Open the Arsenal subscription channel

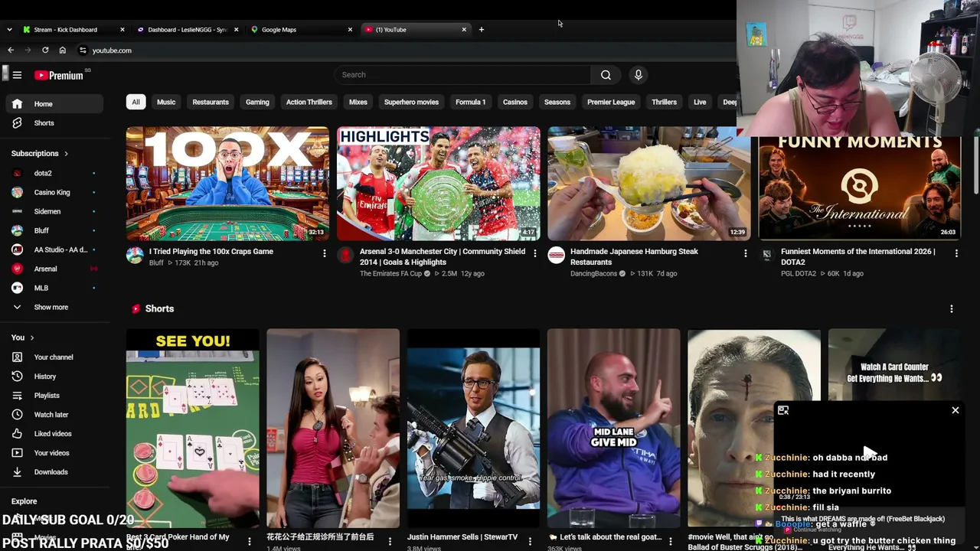[x=54, y=269]
